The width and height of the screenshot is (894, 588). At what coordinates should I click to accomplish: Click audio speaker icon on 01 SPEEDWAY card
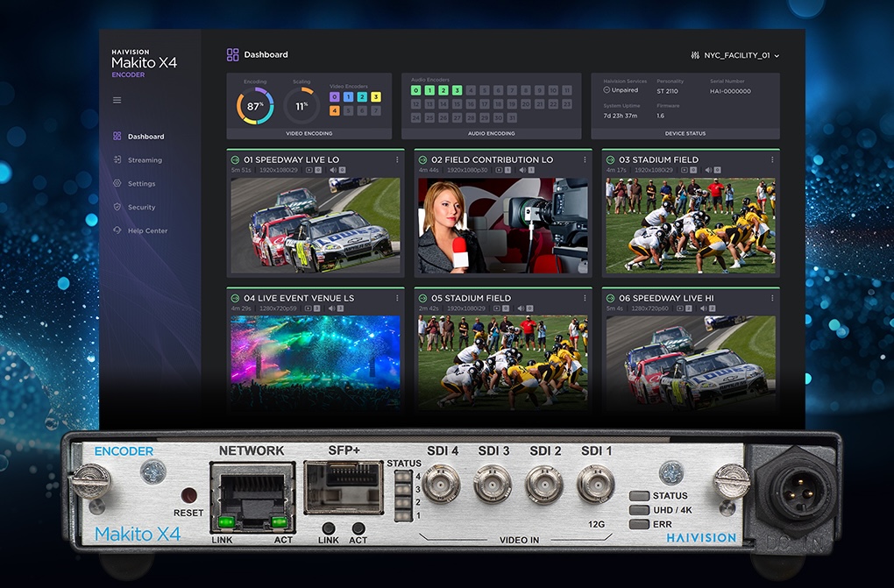click(333, 170)
